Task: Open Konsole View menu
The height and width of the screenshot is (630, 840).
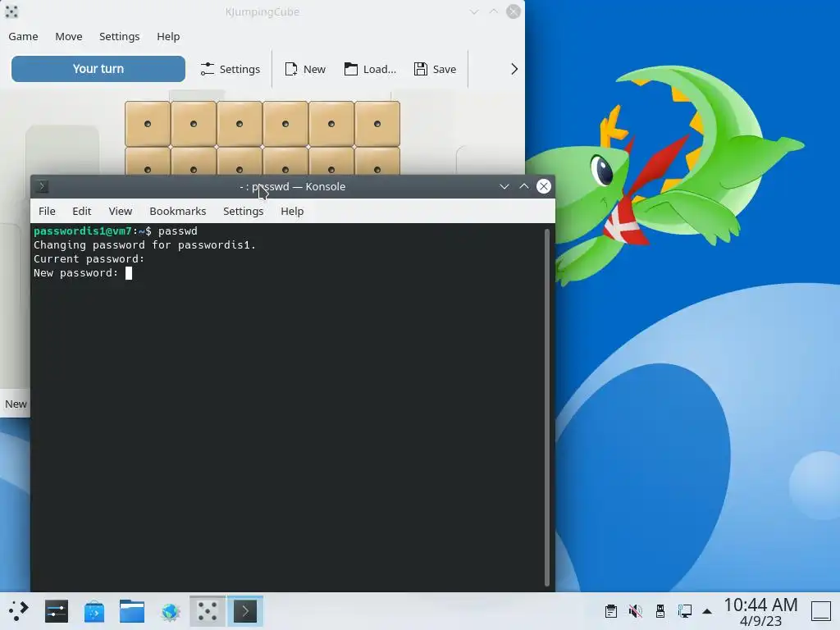Action: [120, 211]
